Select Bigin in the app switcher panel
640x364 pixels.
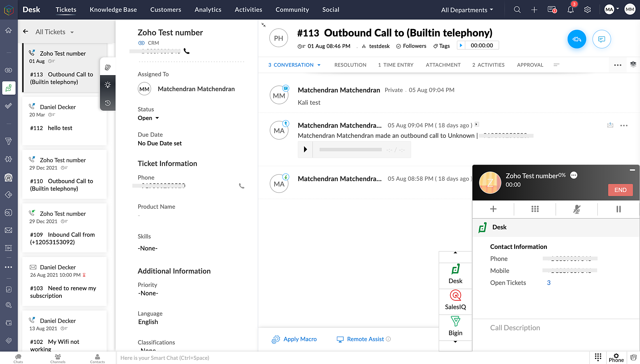[x=455, y=326]
